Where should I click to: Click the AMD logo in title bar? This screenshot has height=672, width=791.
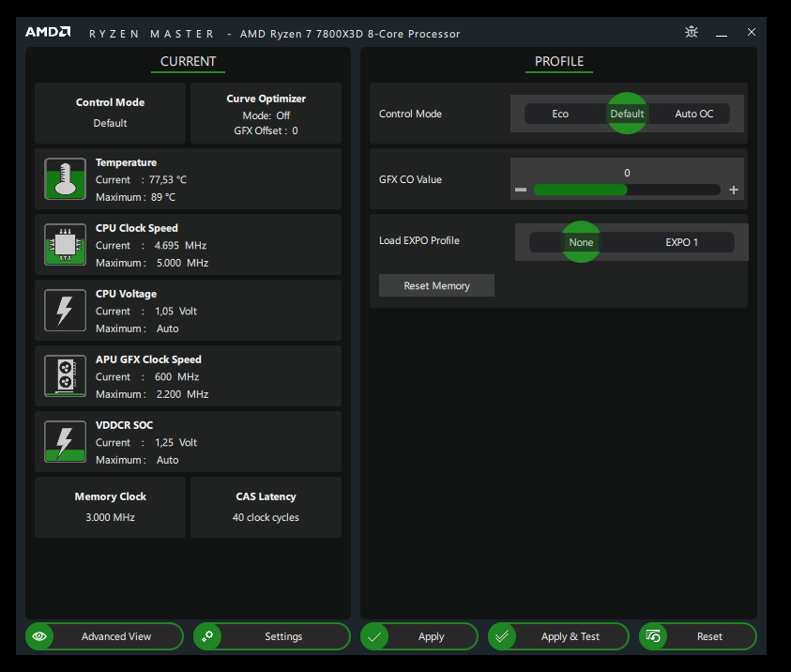48,33
